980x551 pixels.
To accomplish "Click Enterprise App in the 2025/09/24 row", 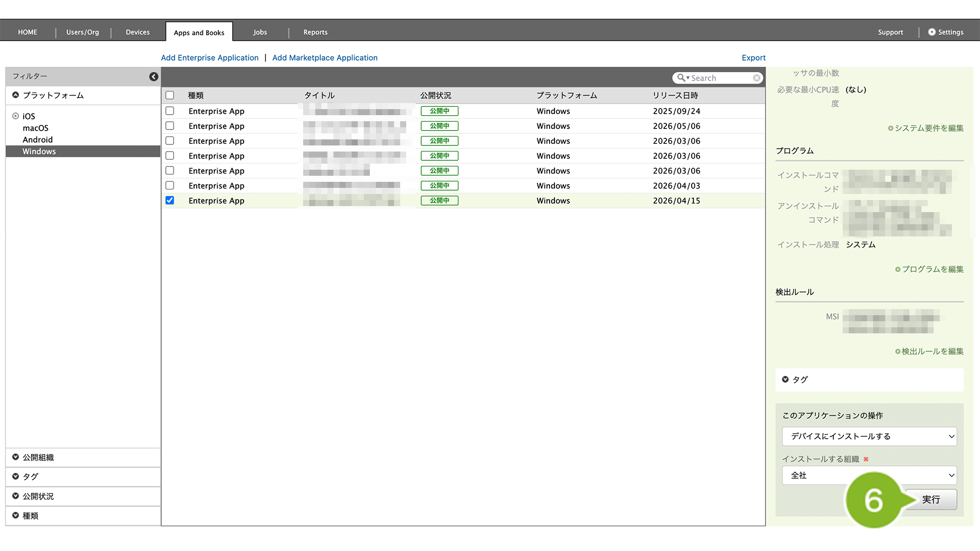I will click(x=216, y=111).
